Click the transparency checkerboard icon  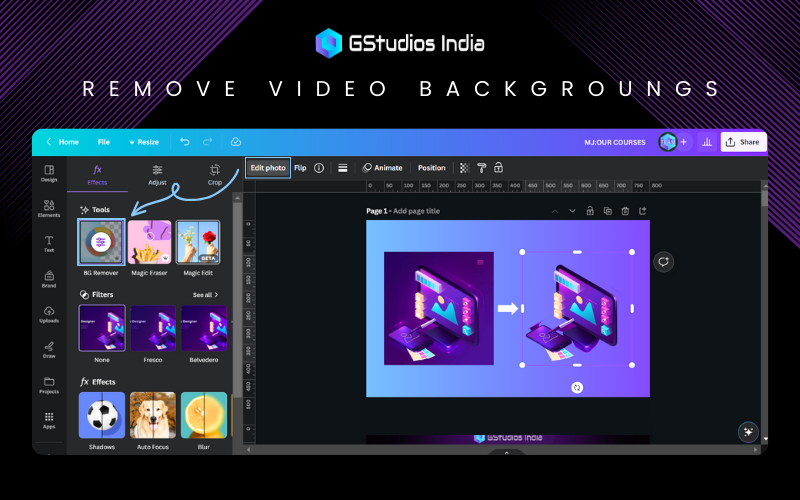(464, 168)
